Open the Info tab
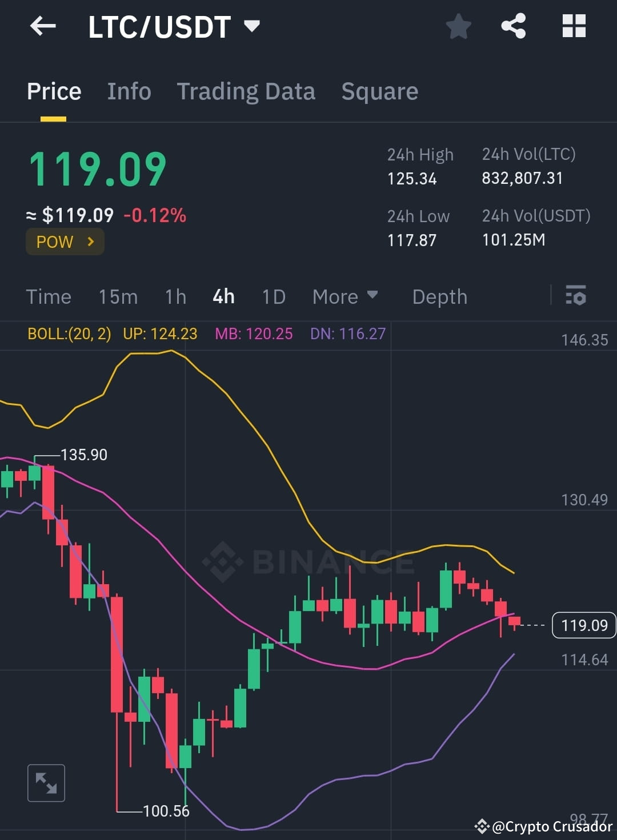The width and height of the screenshot is (617, 840). pos(129,91)
